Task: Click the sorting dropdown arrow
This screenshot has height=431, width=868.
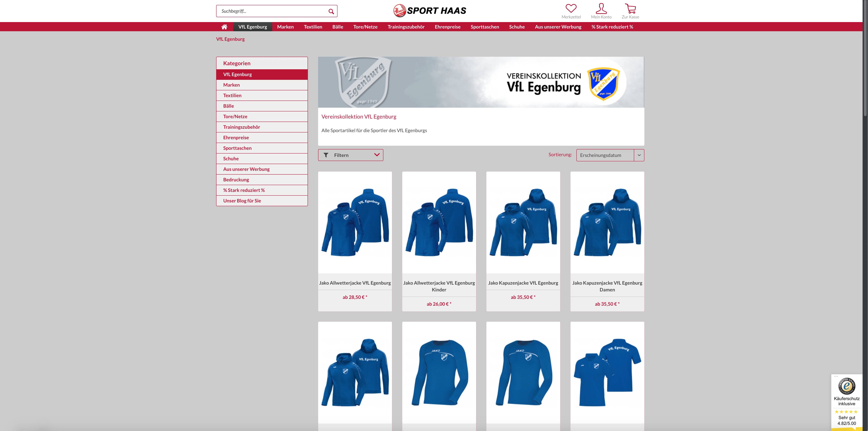Action: 639,155
